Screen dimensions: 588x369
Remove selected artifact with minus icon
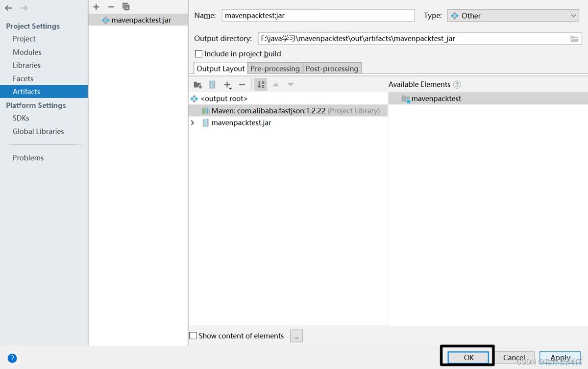pyautogui.click(x=111, y=7)
